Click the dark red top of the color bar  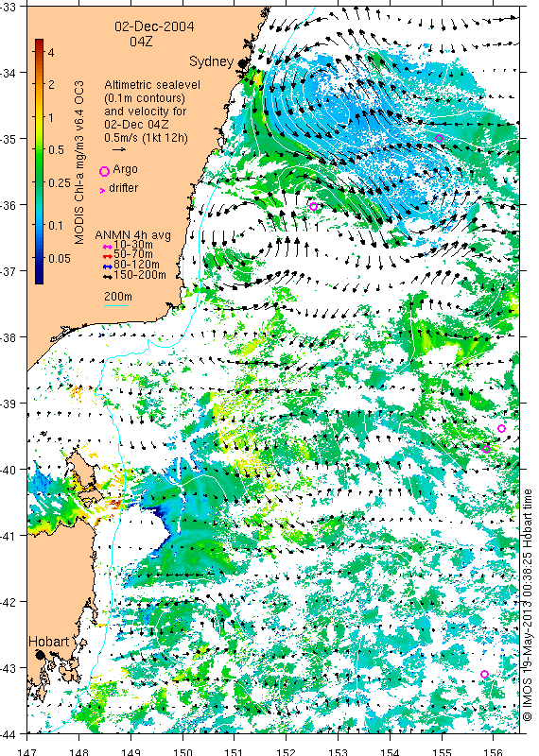[39, 43]
